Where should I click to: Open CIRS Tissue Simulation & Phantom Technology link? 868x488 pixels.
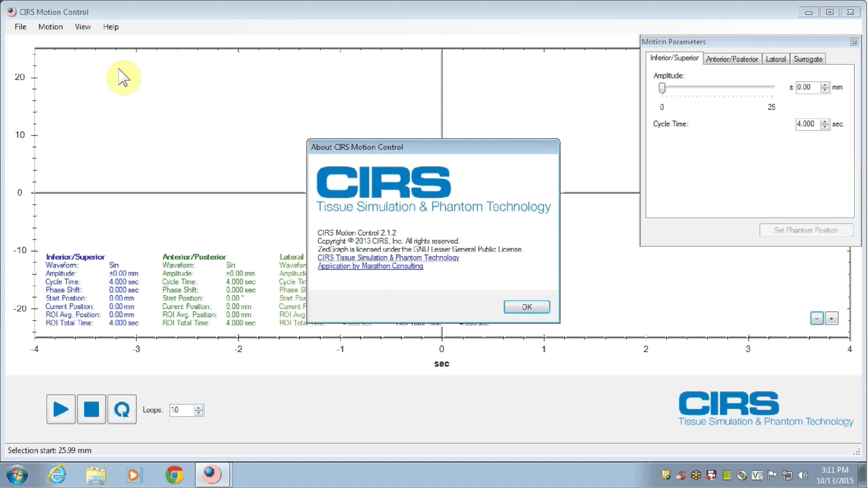tap(388, 258)
